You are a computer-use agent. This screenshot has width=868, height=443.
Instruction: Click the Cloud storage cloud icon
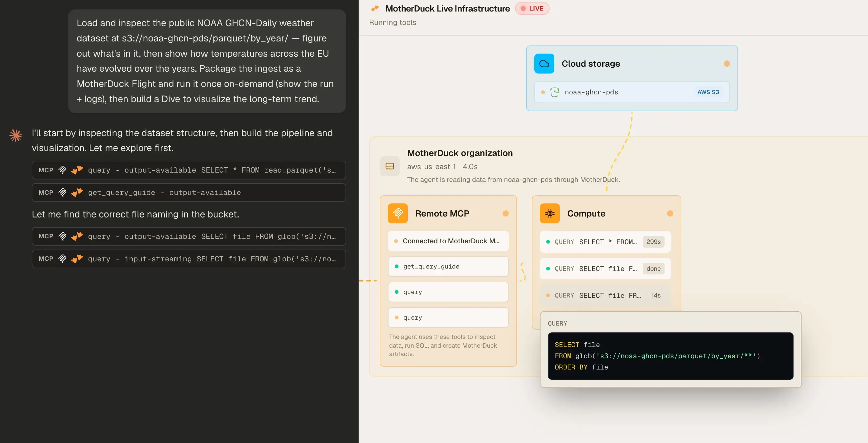pos(544,63)
